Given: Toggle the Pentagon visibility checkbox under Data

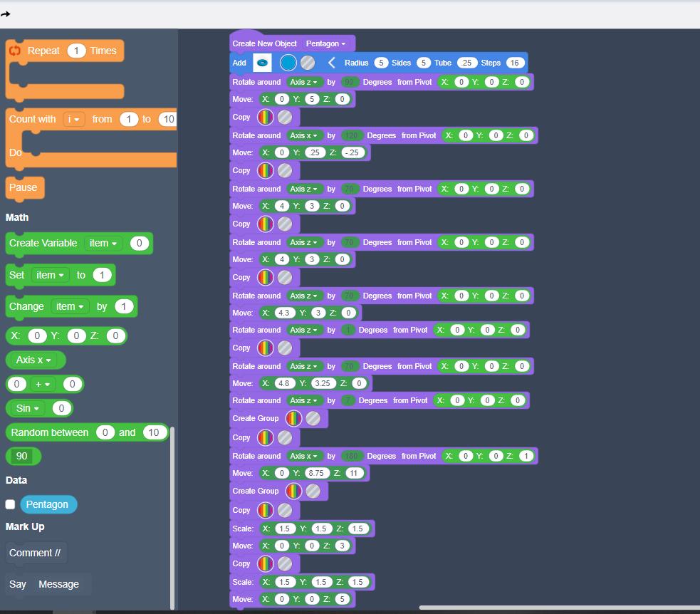Looking at the screenshot, I should [10, 504].
